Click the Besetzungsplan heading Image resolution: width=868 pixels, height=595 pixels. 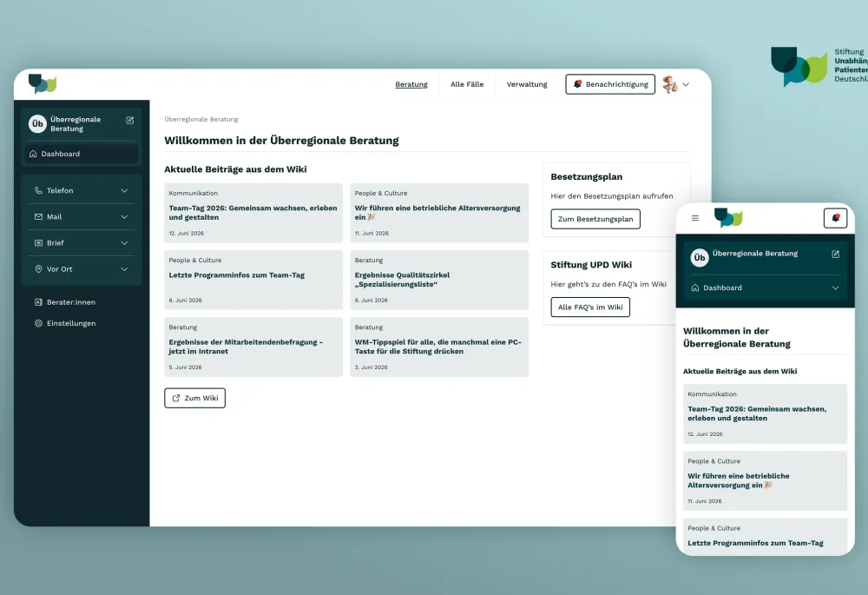(x=586, y=176)
